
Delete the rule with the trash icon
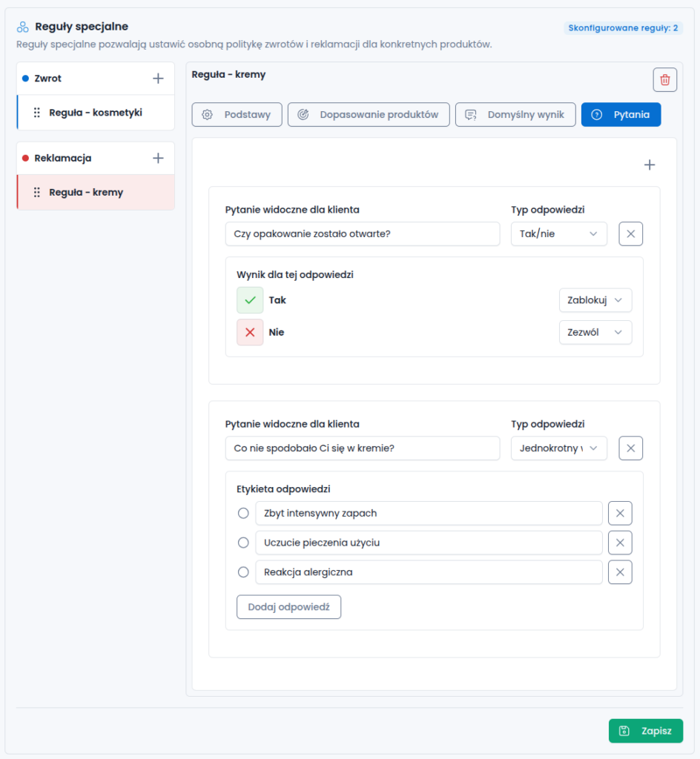pos(664,80)
